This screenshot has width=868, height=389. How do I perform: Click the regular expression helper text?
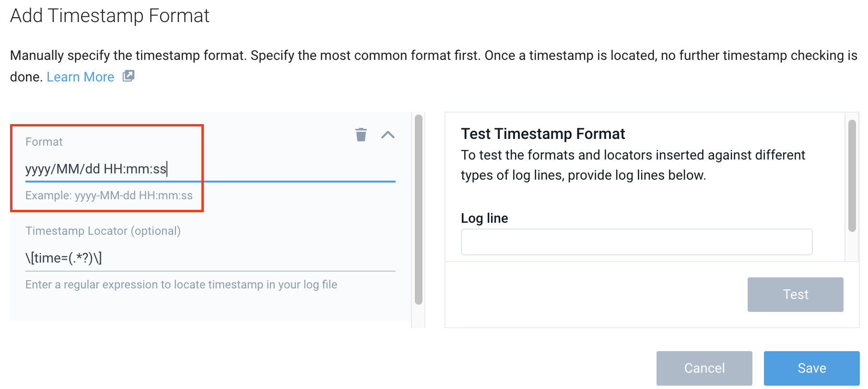coord(181,285)
